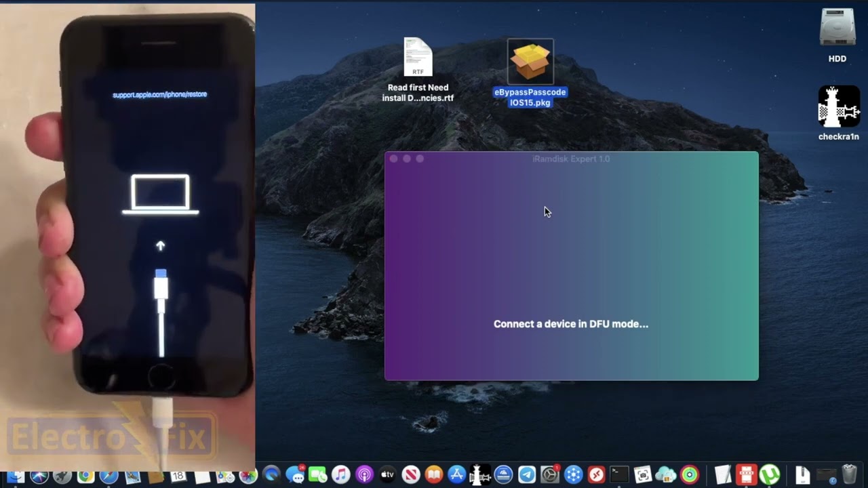Click the checkra1n label on the desktop

click(839, 137)
